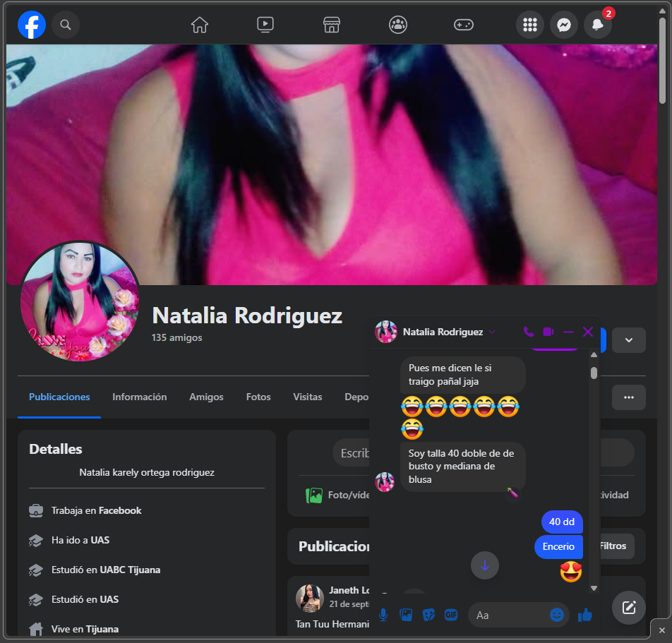The image size is (672, 643).
Task: Open Messenger from the top bar
Action: click(x=563, y=25)
